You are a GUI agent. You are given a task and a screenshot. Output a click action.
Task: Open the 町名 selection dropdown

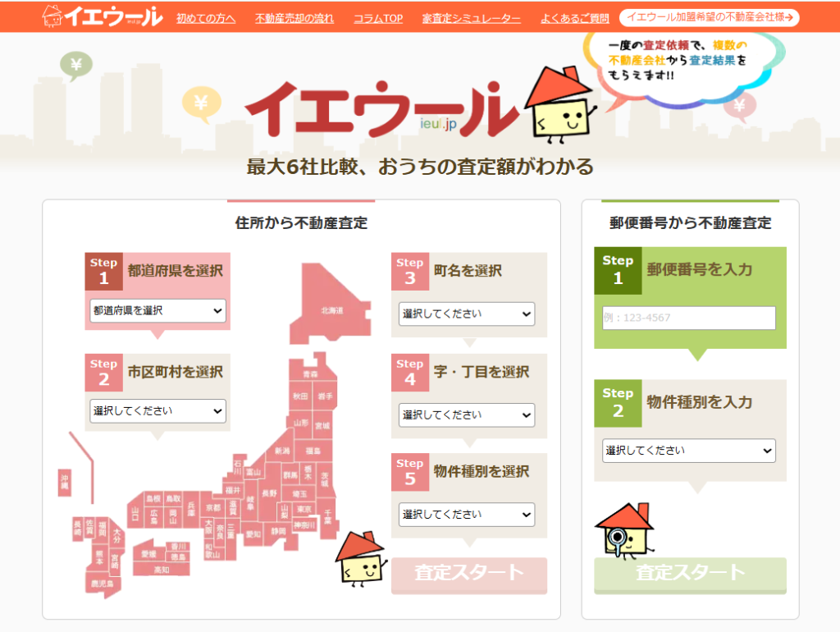point(466,314)
